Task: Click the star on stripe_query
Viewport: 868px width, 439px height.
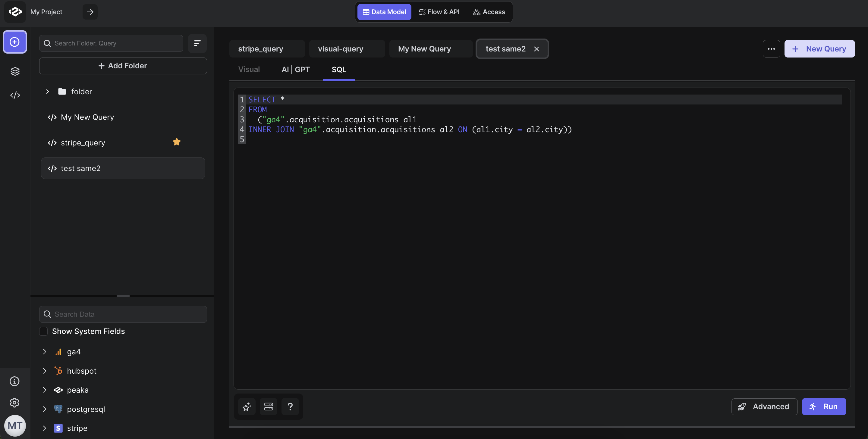Action: coord(177,142)
